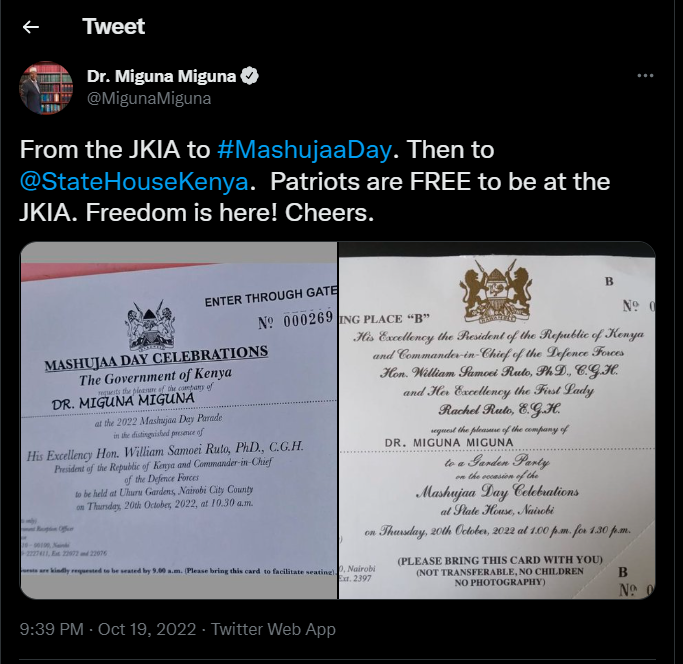Image resolution: width=683 pixels, height=664 pixels.
Task: Click 'MASHUJAA DAY CELEBRATIONS' heading on card
Action: coord(156,358)
